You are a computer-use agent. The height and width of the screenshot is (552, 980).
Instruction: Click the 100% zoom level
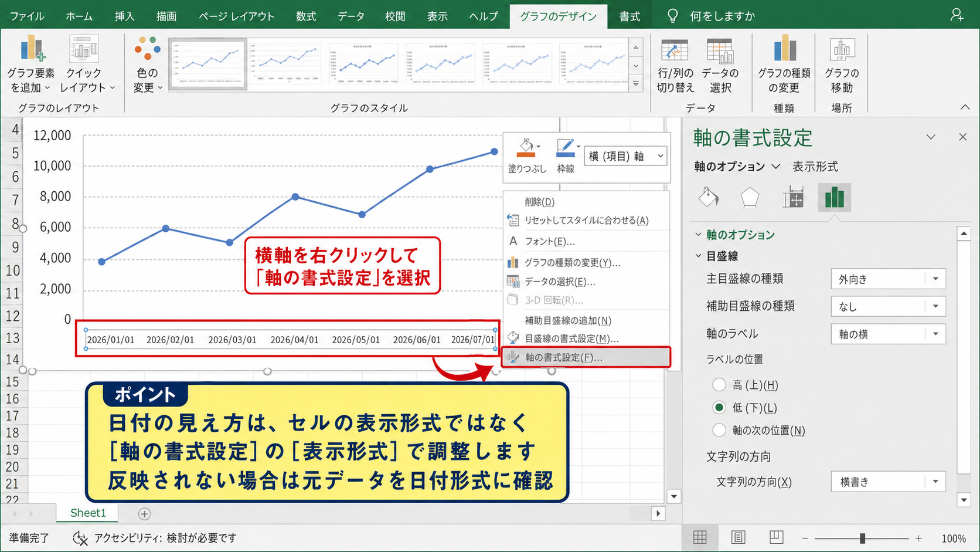(x=954, y=539)
